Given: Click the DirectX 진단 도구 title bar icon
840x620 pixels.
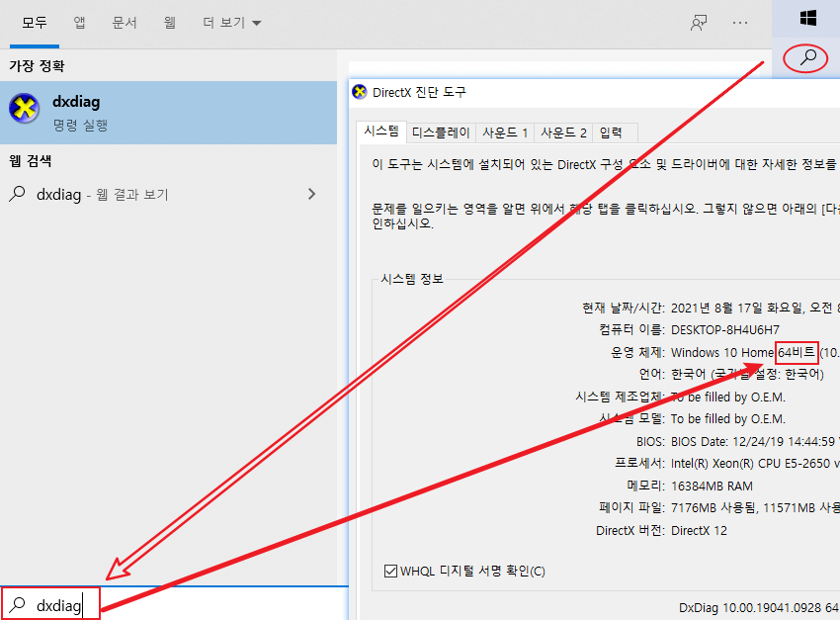Looking at the screenshot, I should [359, 92].
